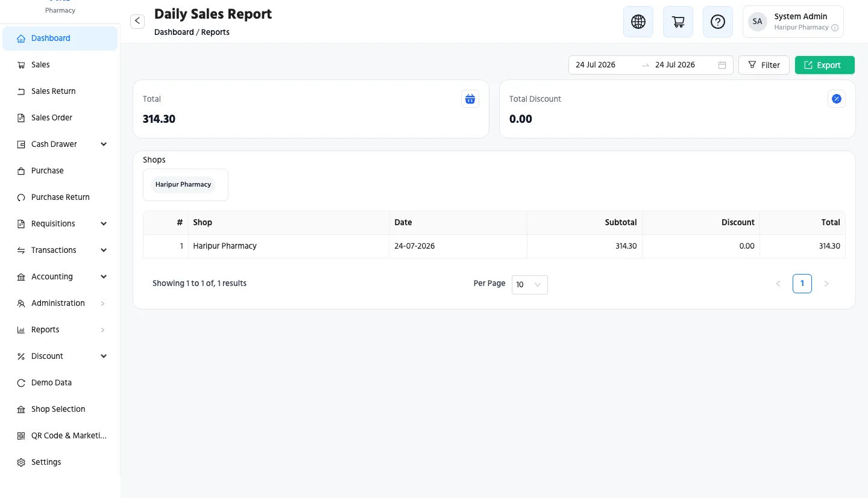Image resolution: width=868 pixels, height=498 pixels.
Task: Click the previous page arrow
Action: (x=778, y=284)
